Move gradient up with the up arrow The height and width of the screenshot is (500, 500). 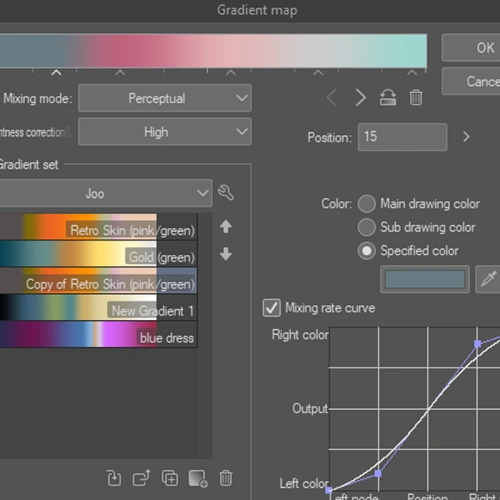(x=226, y=227)
